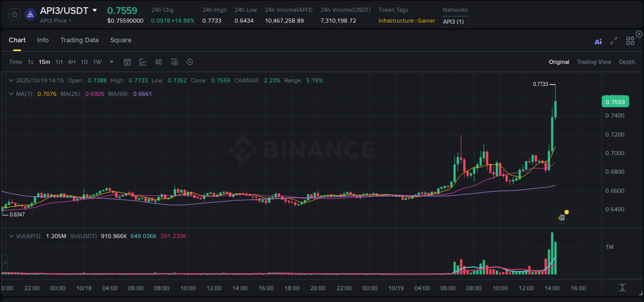Open the chart style selector icon
Viewport: 644px width, 302px height.
click(143, 62)
